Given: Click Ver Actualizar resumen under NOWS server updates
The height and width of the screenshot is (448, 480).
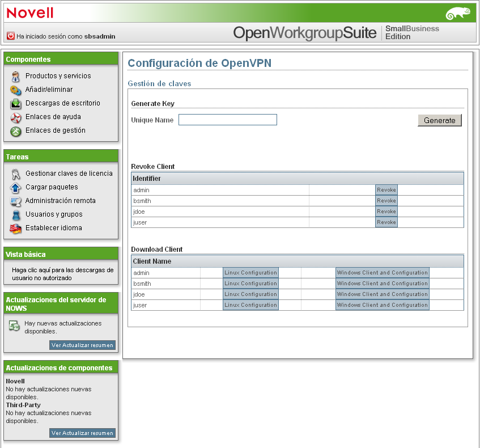Looking at the screenshot, I should pos(82,345).
